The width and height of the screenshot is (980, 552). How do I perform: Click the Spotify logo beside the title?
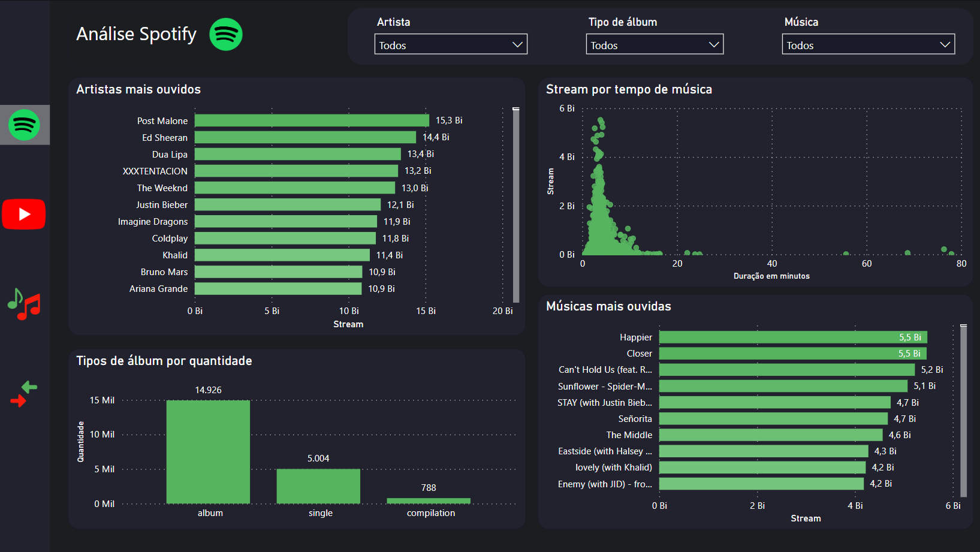point(226,34)
